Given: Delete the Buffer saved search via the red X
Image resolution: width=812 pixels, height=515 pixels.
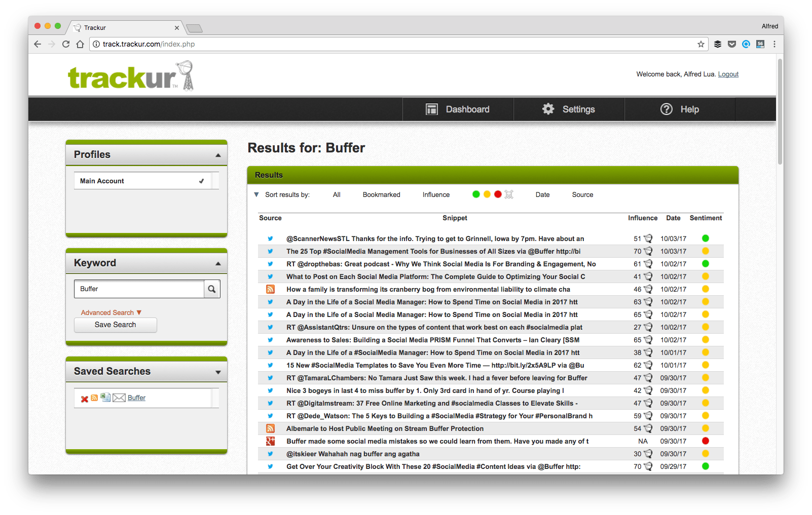Looking at the screenshot, I should click(x=84, y=398).
